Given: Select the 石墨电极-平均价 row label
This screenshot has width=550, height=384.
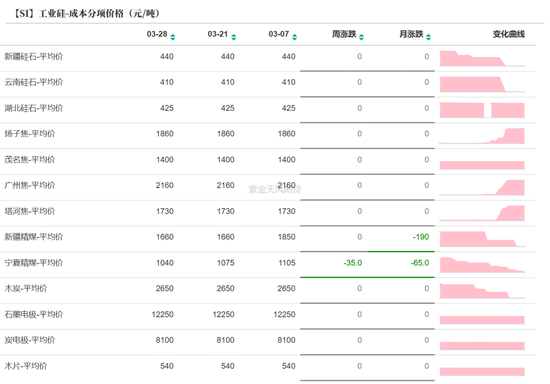Looking at the screenshot, I should [34, 314].
